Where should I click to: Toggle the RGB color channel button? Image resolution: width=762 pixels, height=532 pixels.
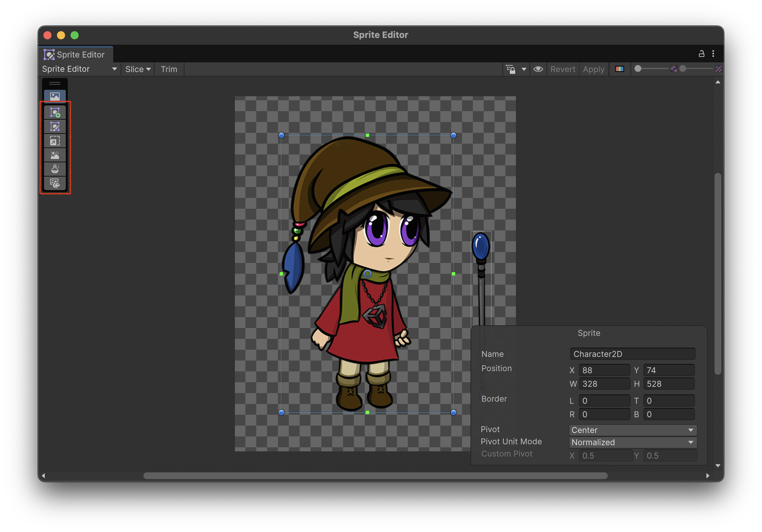tap(620, 69)
